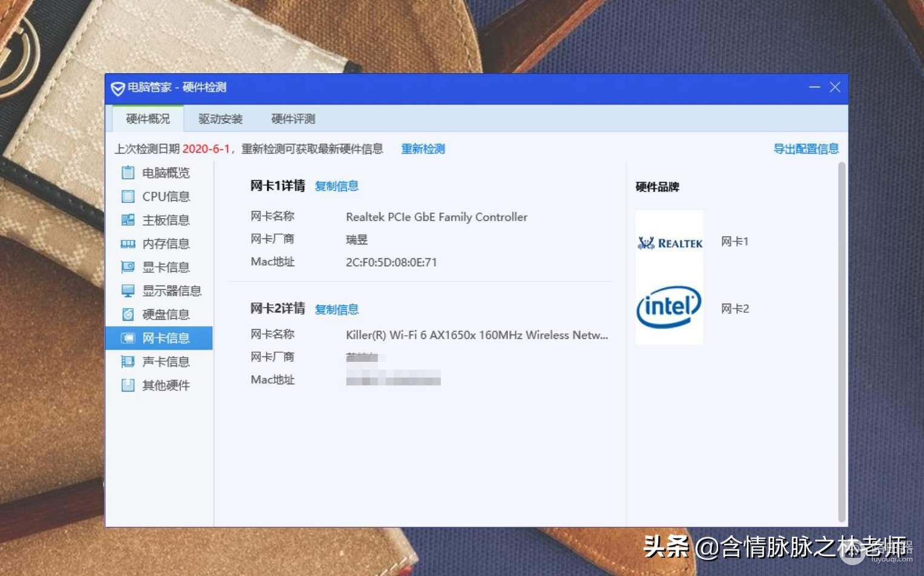Select CPU信息 in the sidebar
This screenshot has height=576, width=924.
pos(159,196)
